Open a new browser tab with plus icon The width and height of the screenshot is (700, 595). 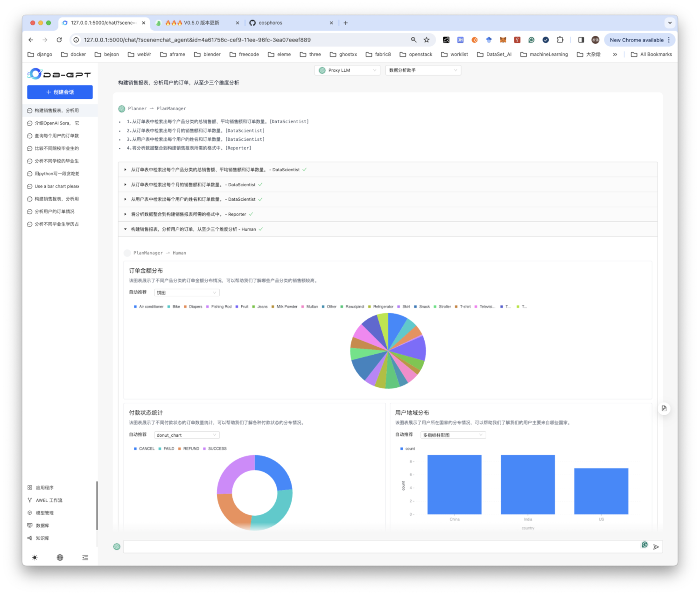345,22
